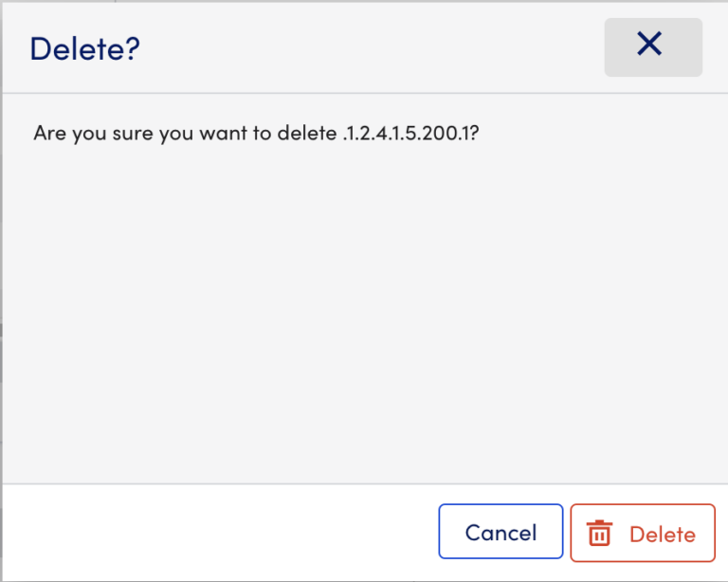This screenshot has height=582, width=728.
Task: Click the divider line above the footer
Action: point(364,483)
